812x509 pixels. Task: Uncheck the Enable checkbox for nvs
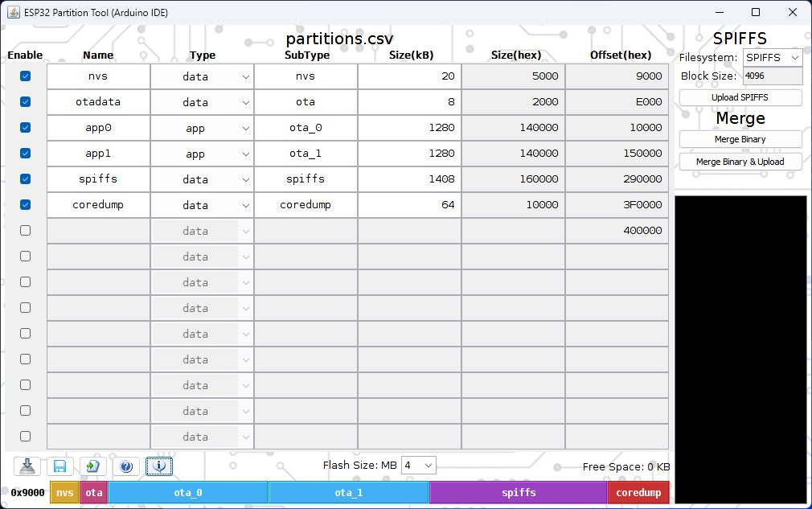[x=25, y=76]
